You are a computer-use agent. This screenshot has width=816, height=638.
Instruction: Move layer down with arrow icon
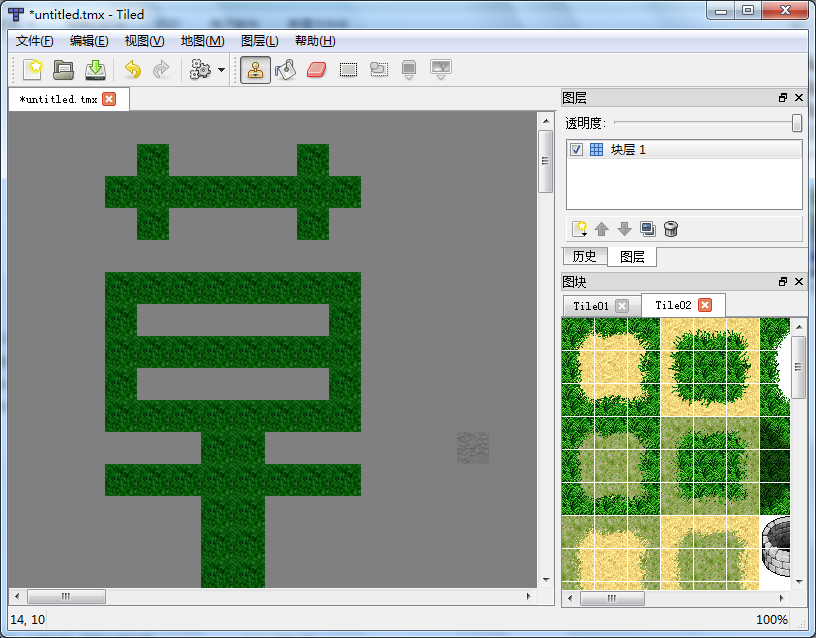624,229
